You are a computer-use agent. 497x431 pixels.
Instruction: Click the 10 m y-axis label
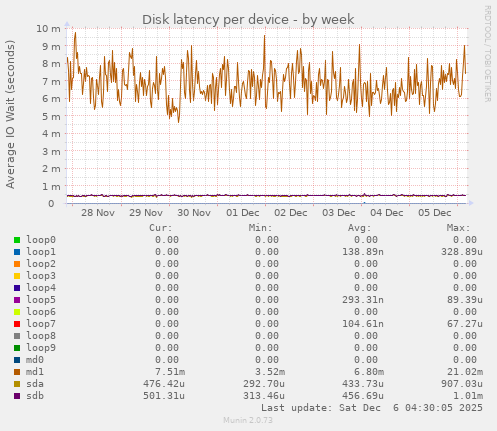[x=49, y=29]
